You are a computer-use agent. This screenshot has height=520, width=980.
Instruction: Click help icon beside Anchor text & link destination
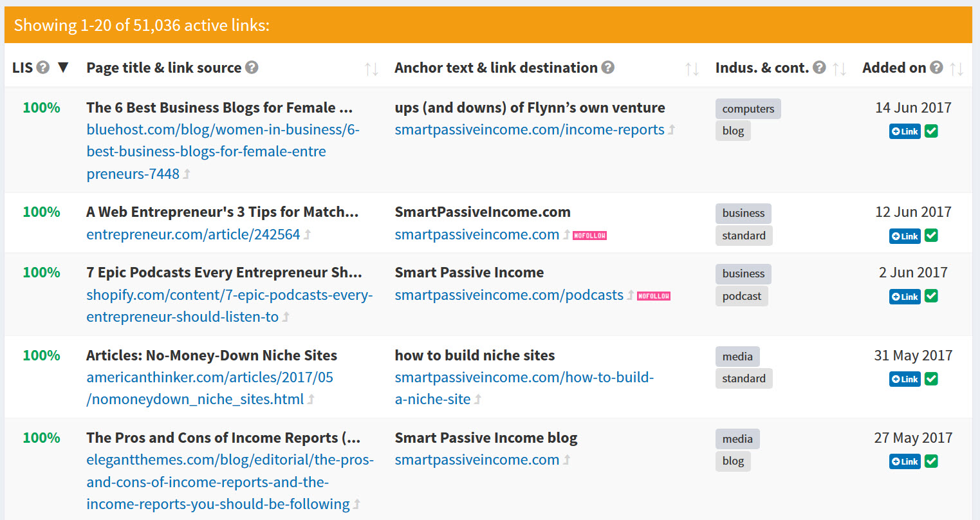(x=608, y=68)
